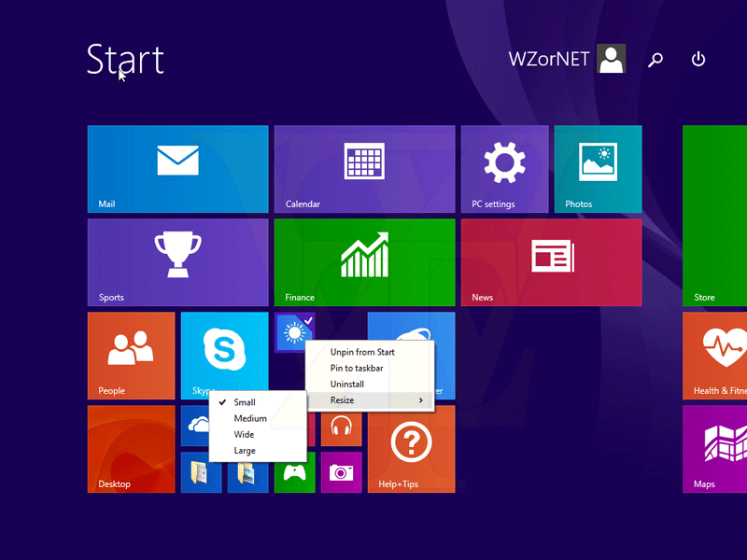Open the OneDrive cloud tile
The width and height of the screenshot is (747, 560).
pos(195,426)
